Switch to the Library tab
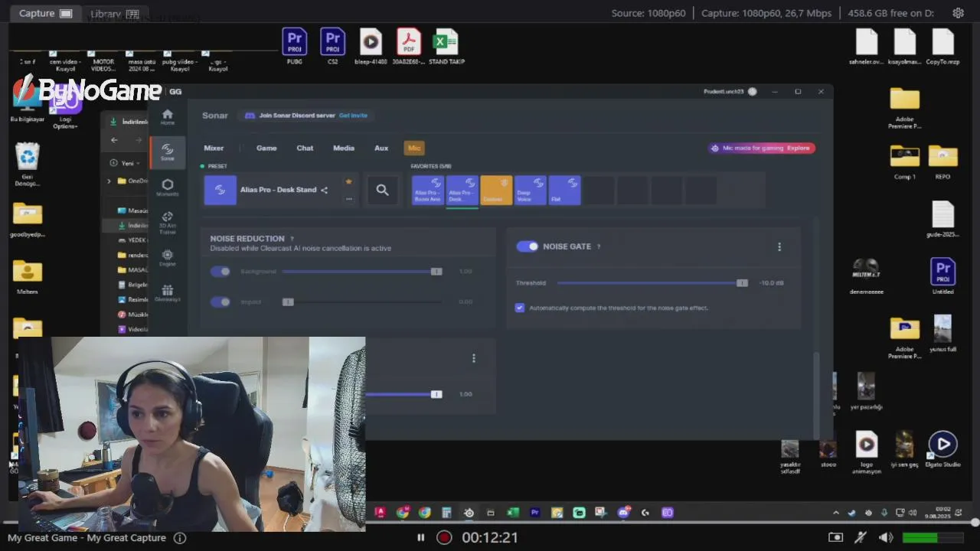Screen dimensions: 980x551 coord(113,13)
